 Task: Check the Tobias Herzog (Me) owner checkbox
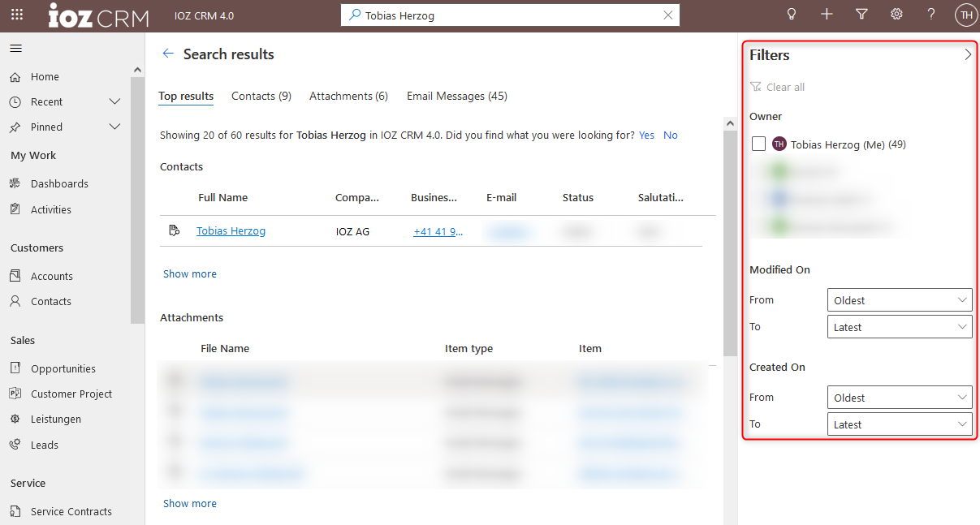[x=758, y=144]
